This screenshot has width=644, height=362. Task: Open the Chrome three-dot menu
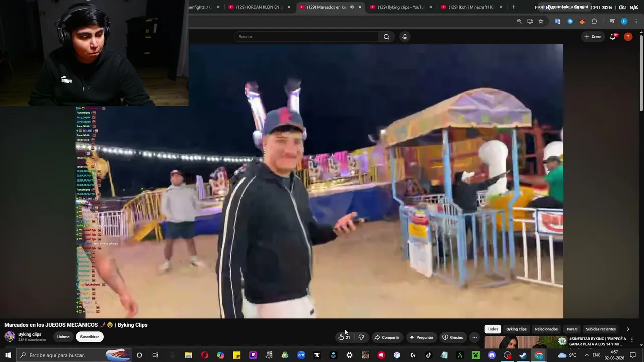click(x=636, y=21)
